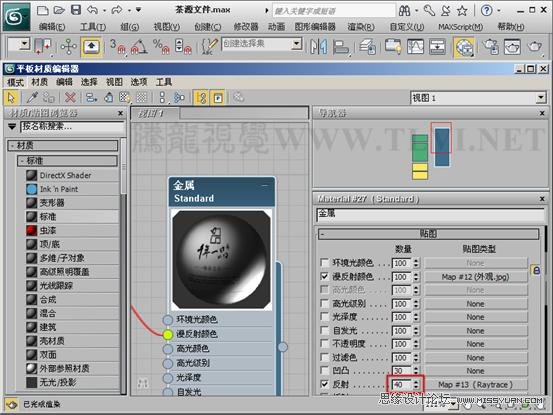The width and height of the screenshot is (553, 415).
Task: Open file using the folder icon
Action: [x=59, y=10]
